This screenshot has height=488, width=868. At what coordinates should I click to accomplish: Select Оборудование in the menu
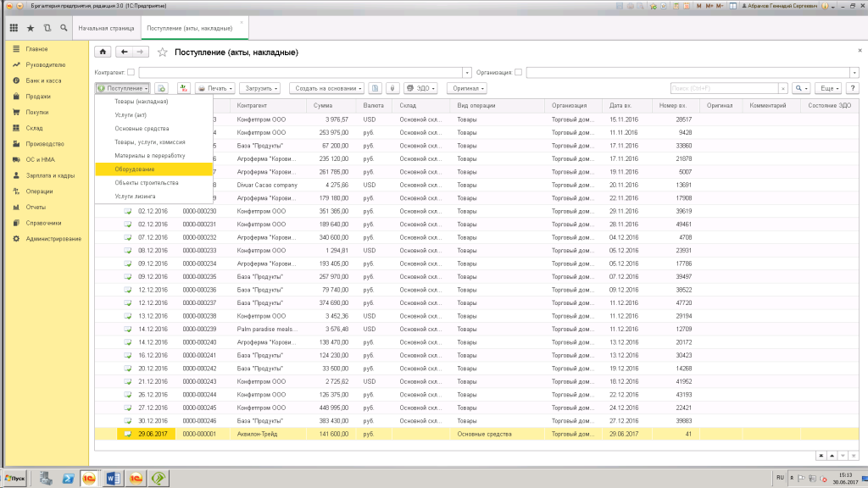tap(154, 169)
